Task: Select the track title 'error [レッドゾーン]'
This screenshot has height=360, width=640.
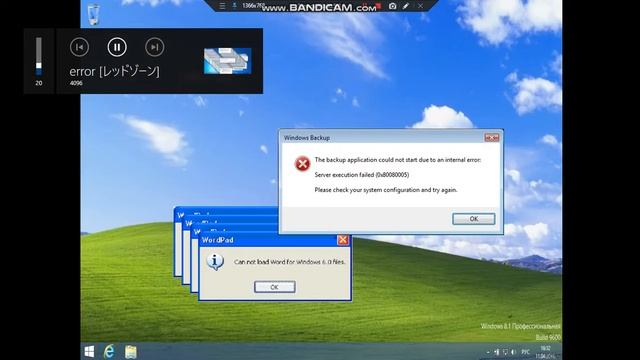Action: (114, 71)
